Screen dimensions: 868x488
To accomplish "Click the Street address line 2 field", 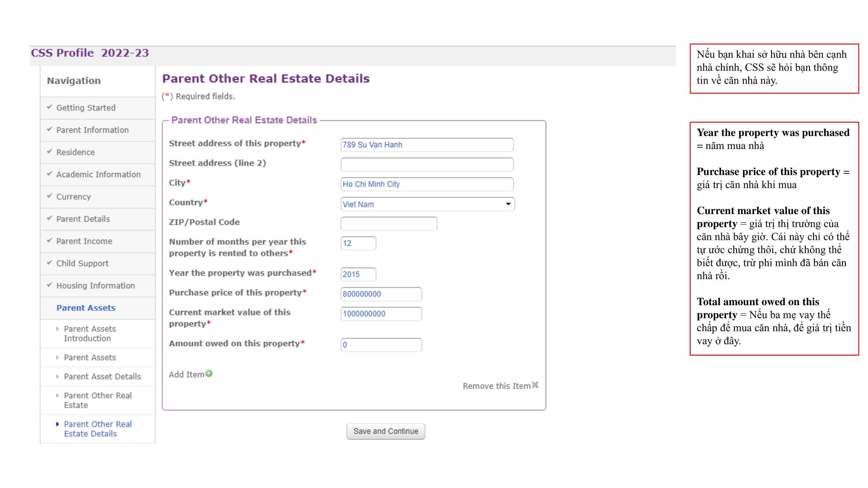I will click(427, 164).
